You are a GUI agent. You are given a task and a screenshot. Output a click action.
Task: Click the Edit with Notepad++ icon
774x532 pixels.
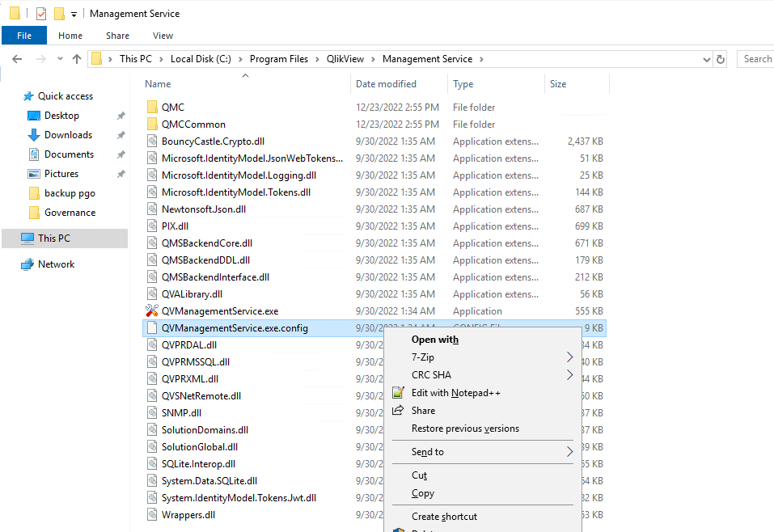(x=398, y=393)
